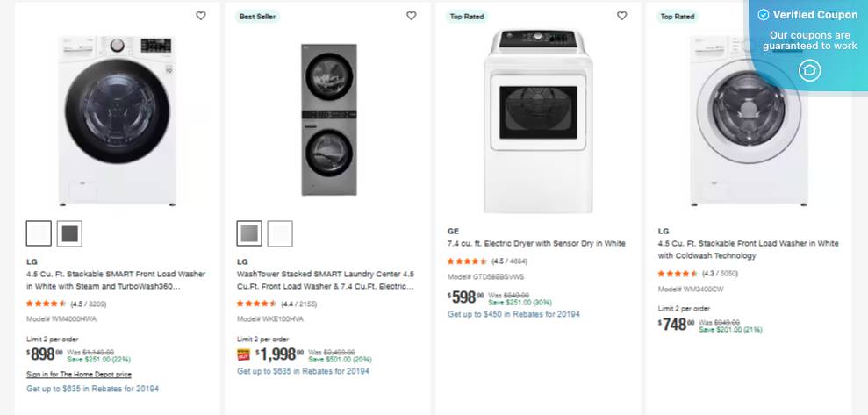Select white color swatch for LG washer
The width and height of the screenshot is (868, 415).
tap(39, 233)
